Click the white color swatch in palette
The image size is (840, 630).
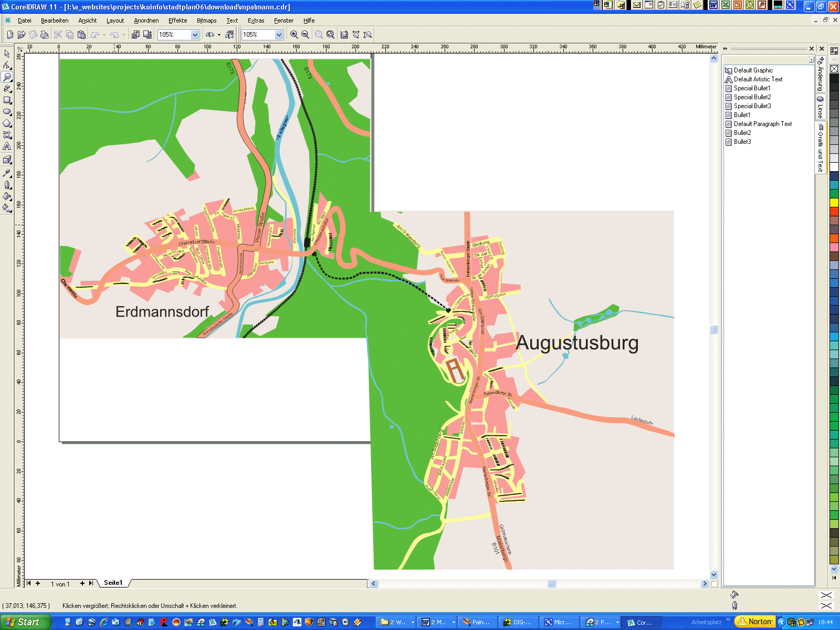click(834, 167)
